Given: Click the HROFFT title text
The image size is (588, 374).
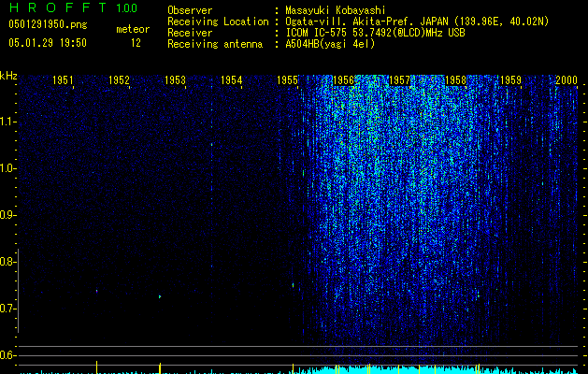Looking at the screenshot, I should click(58, 7).
